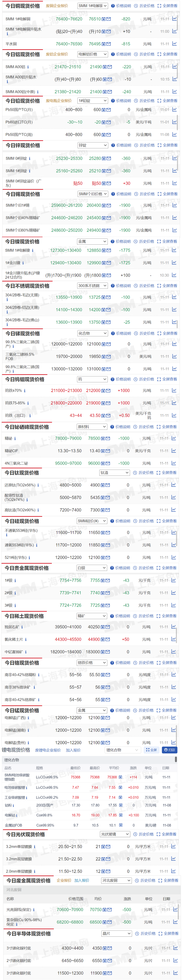Click 加入报价 in lithium section

pyautogui.click(x=73, y=750)
